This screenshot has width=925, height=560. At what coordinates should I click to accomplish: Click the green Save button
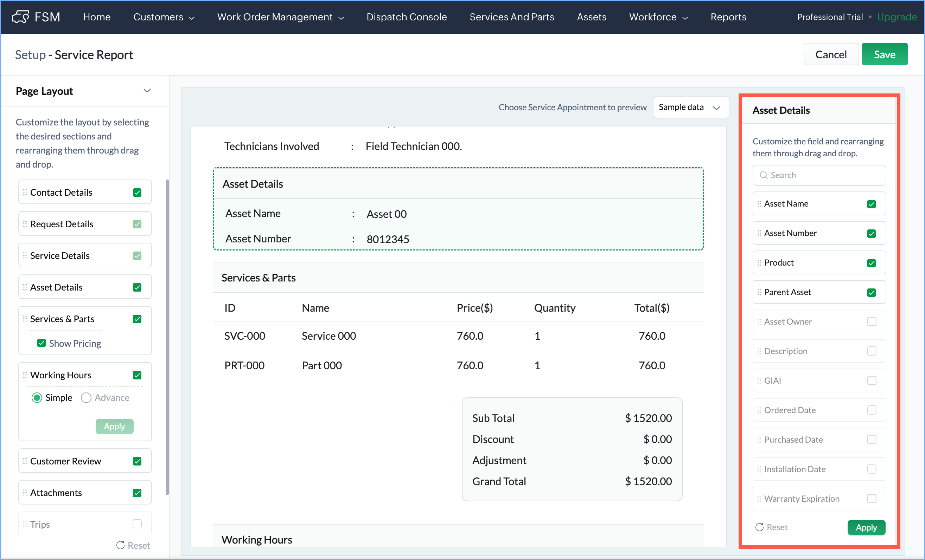pos(884,54)
